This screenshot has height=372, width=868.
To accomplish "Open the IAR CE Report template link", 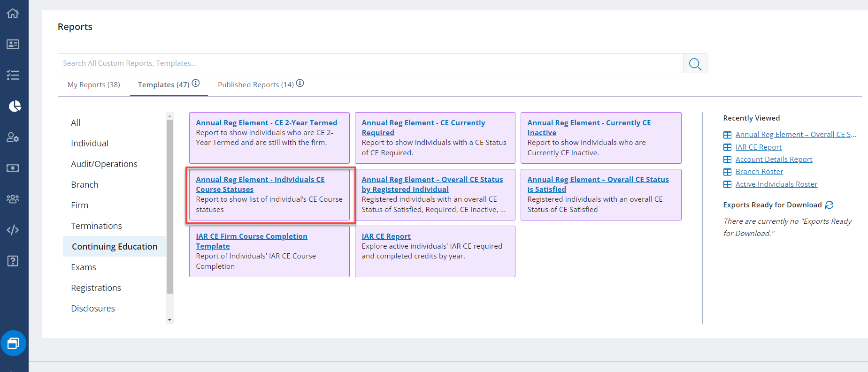I will (386, 236).
